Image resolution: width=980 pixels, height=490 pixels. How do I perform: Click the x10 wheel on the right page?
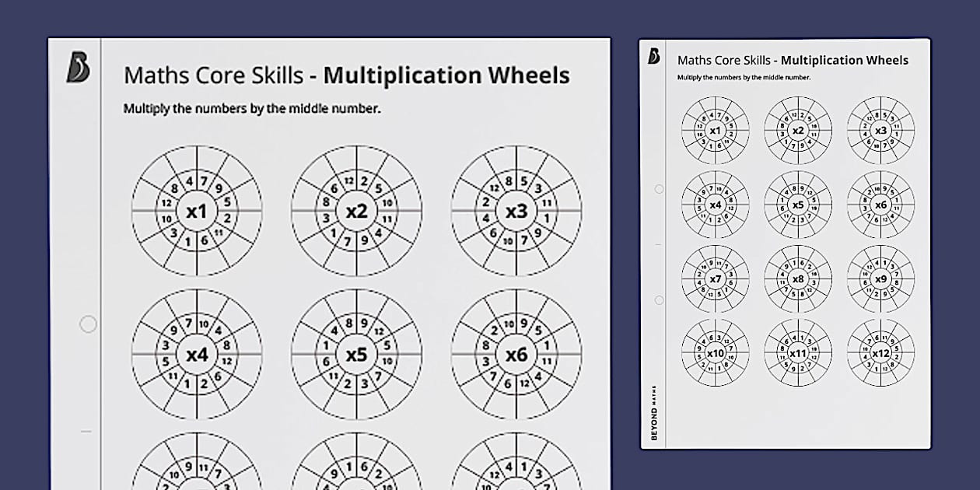coord(715,355)
